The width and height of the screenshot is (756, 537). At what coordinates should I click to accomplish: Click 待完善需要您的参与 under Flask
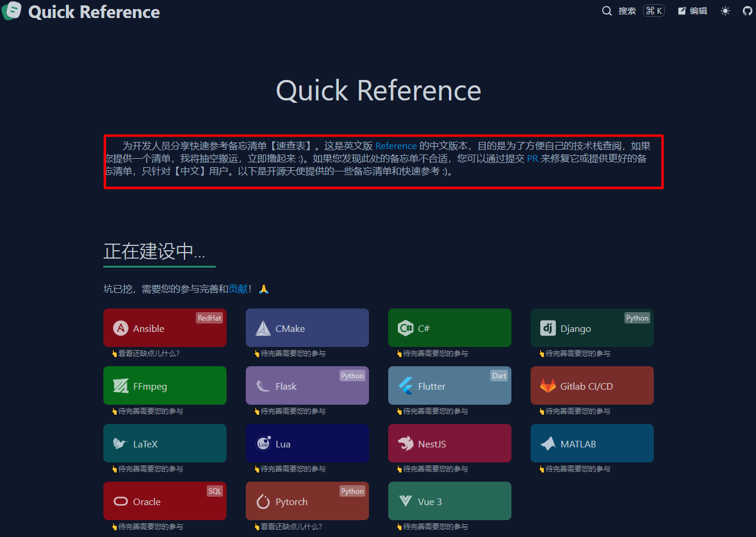tap(293, 411)
